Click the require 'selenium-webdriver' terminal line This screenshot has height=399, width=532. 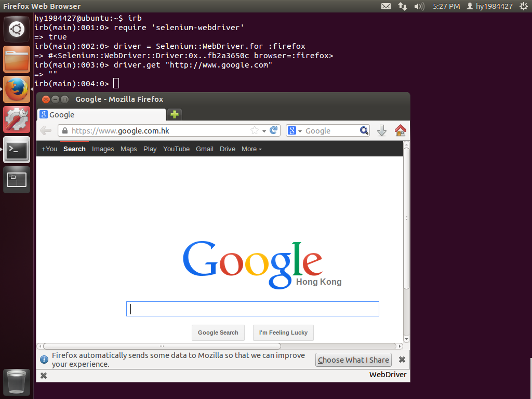[x=139, y=28]
